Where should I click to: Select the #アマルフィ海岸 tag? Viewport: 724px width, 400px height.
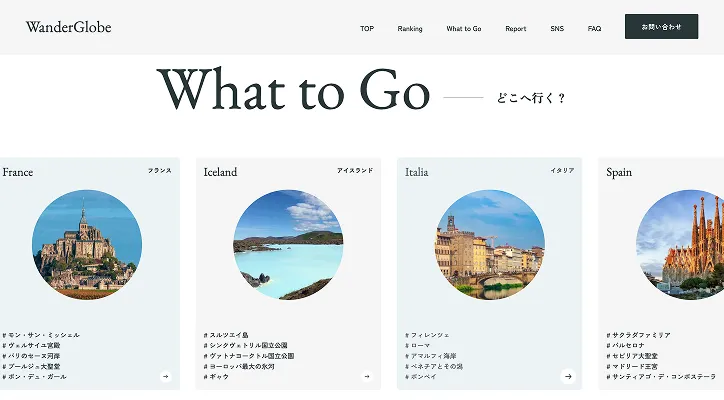430,356
